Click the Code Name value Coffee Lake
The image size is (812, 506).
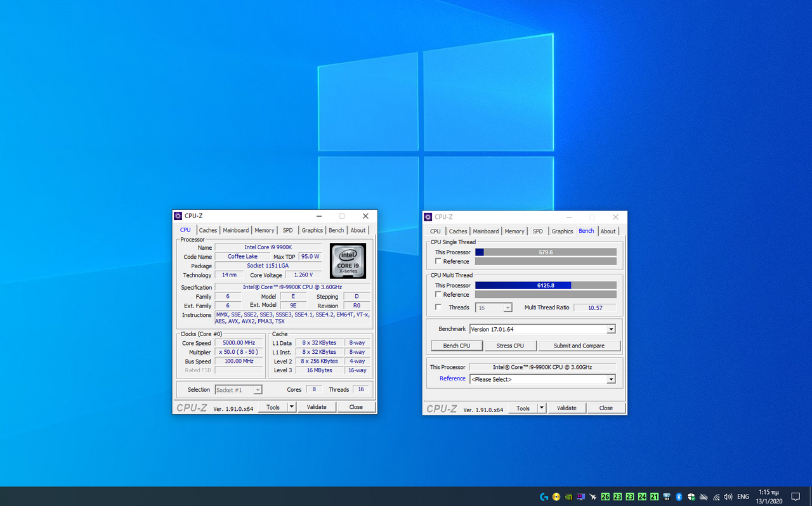(243, 257)
